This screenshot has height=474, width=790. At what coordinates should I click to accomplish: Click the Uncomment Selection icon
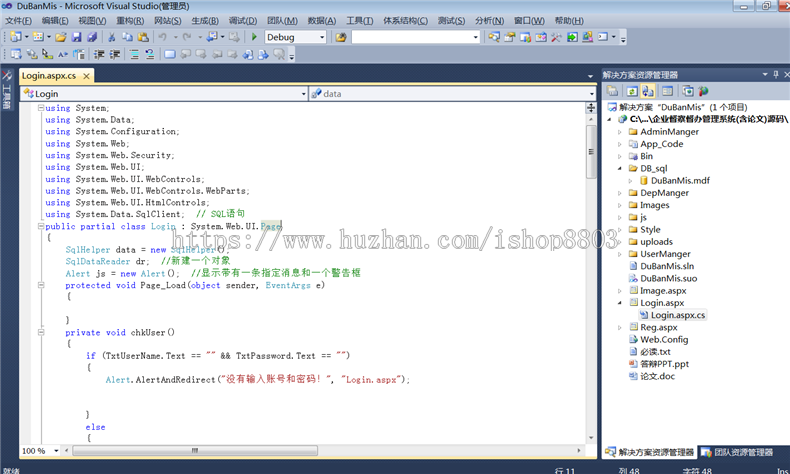pos(150,54)
